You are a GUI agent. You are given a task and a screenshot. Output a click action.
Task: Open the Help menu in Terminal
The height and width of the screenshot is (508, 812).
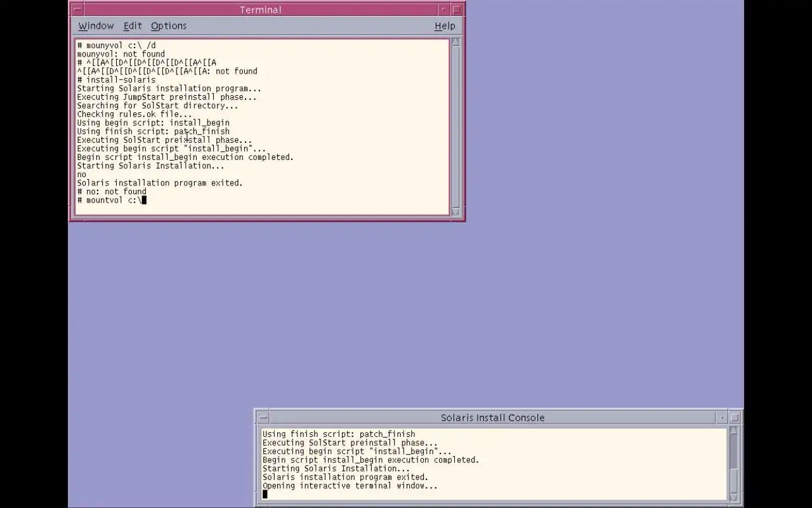(x=445, y=26)
